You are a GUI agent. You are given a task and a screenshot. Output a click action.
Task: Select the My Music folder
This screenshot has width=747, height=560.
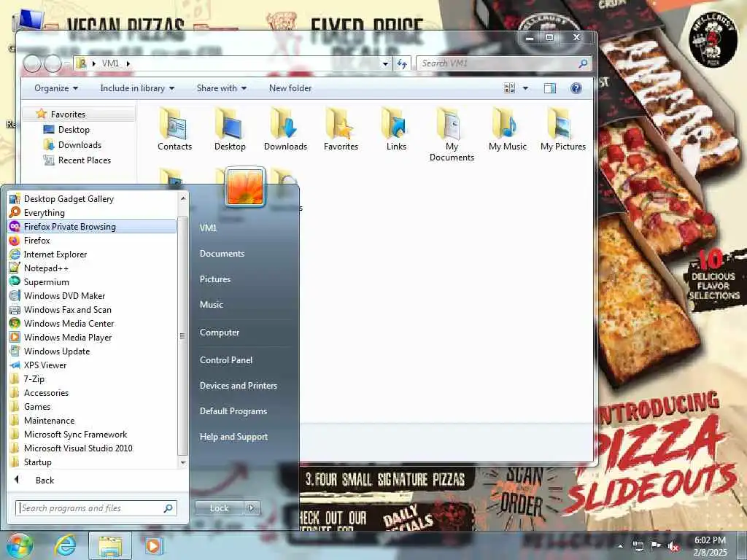[508, 128]
